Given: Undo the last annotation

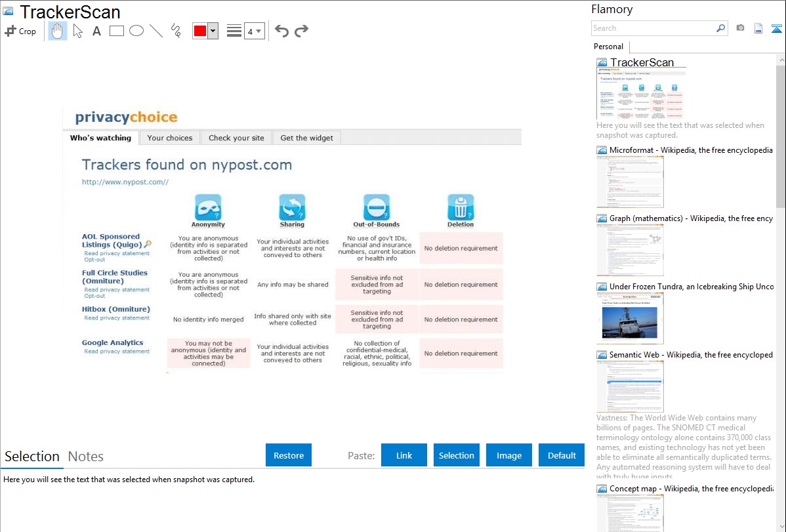Looking at the screenshot, I should point(281,31).
